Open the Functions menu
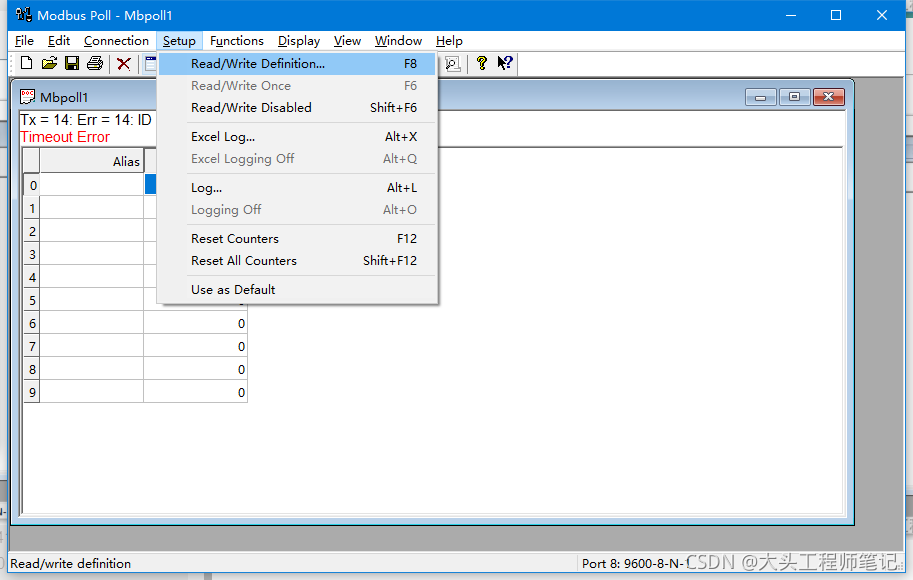The width and height of the screenshot is (913, 580). [x=237, y=41]
